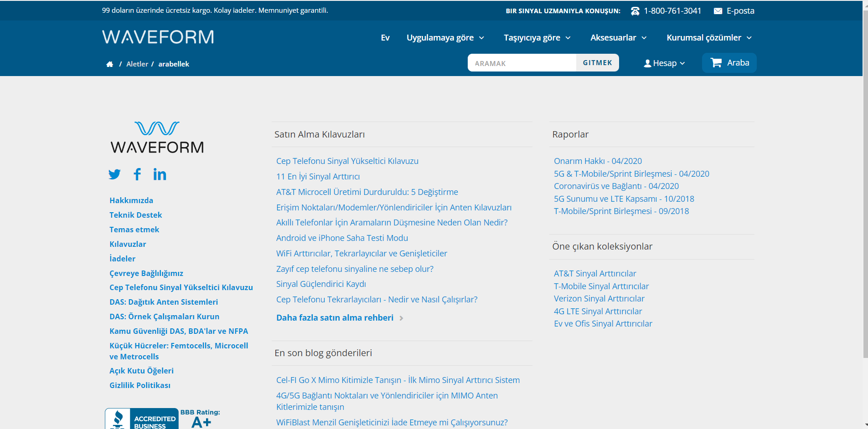Open the Hakkımızda link
The image size is (868, 429).
131,200
